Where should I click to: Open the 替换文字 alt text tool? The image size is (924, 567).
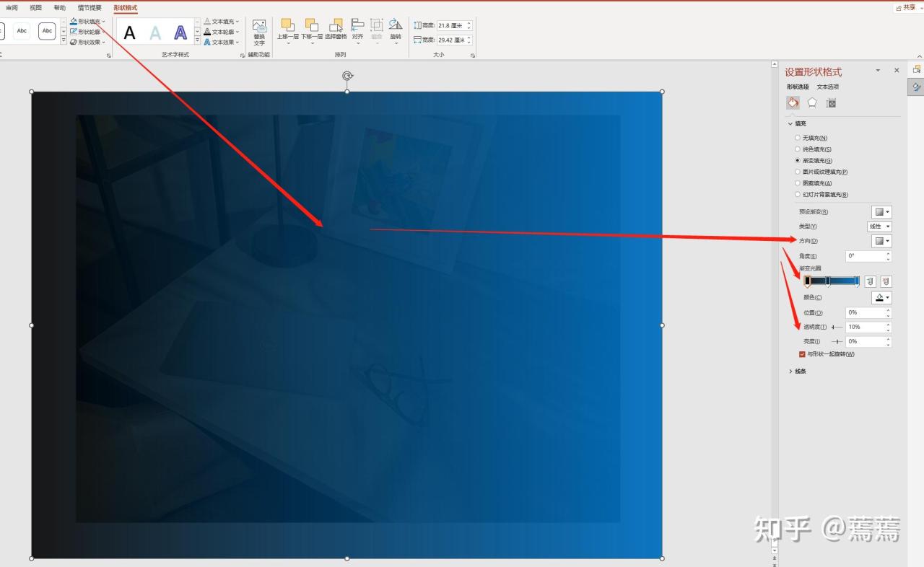[x=259, y=33]
